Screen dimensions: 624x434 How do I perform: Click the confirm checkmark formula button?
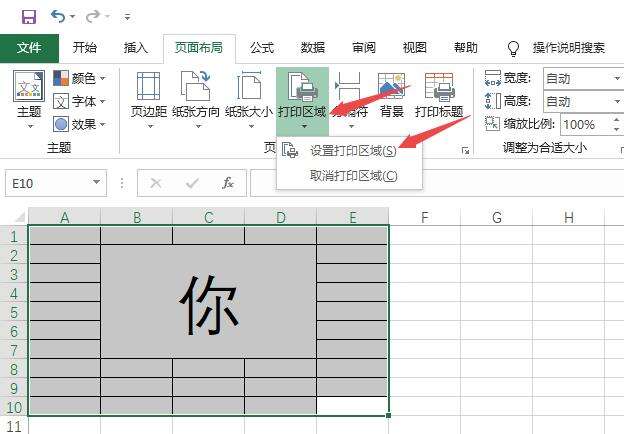tap(193, 183)
